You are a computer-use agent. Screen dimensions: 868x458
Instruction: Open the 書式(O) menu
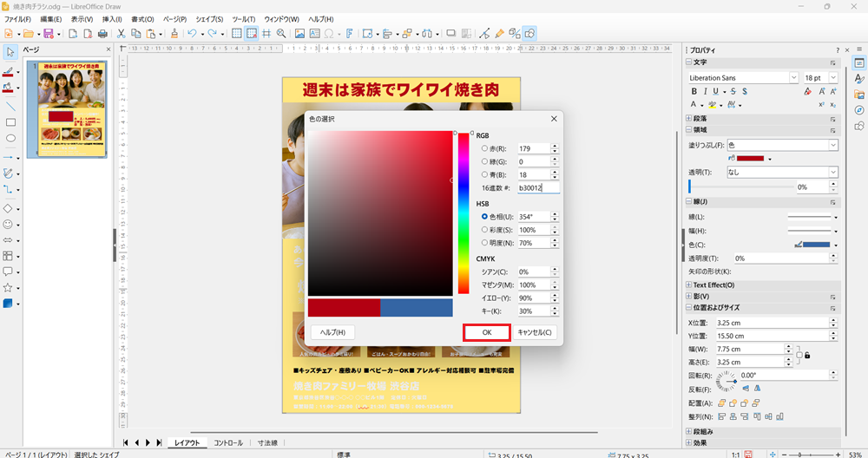tap(142, 19)
